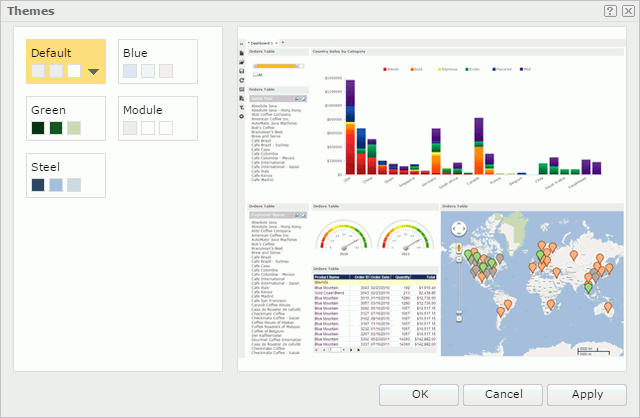The image size is (640, 418).
Task: Click the refresh icon in preview sidebar
Action: pyautogui.click(x=241, y=80)
